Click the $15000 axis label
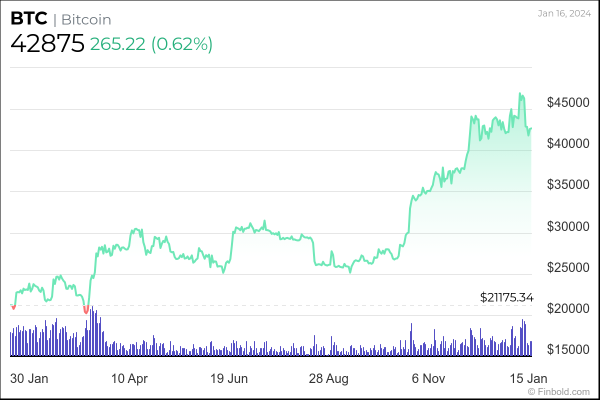This screenshot has width=600, height=400. click(x=568, y=350)
